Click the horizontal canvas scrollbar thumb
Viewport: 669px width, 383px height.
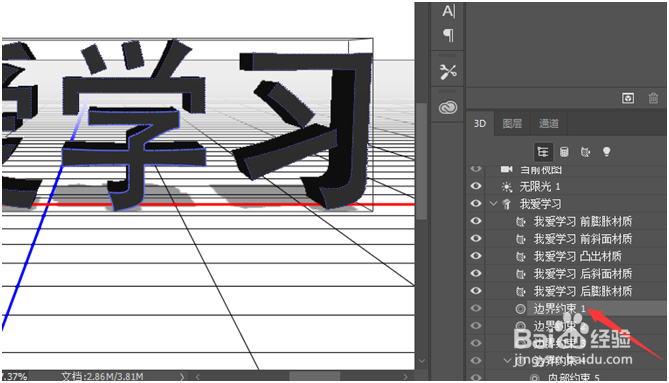coord(315,377)
